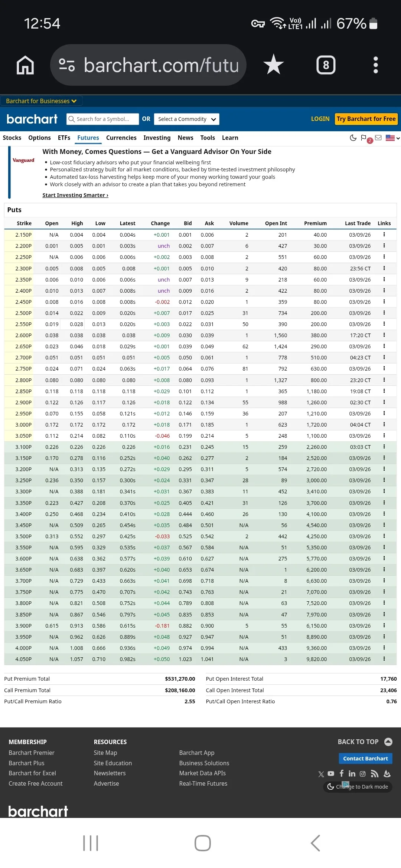Open links menu for 3.100P row
The width and height of the screenshot is (401, 868).
point(384,447)
